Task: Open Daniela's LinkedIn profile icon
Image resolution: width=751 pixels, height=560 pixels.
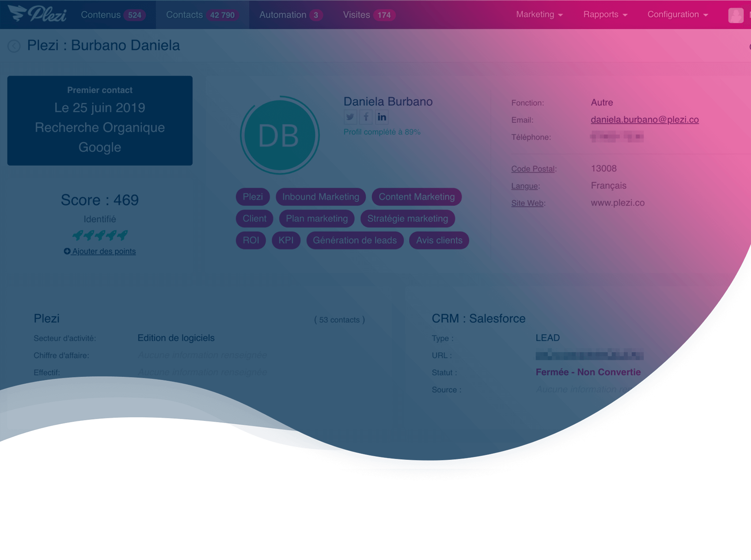Action: (x=382, y=117)
